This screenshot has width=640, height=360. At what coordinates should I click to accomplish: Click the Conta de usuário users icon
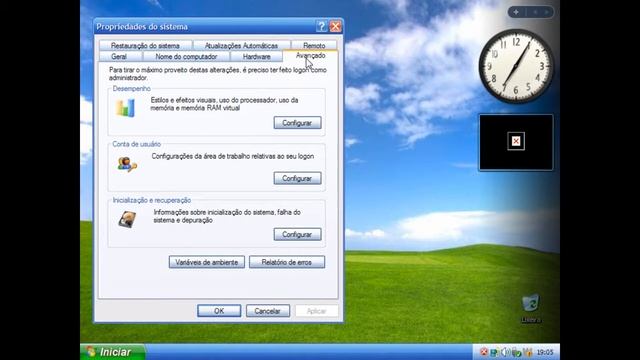click(127, 164)
